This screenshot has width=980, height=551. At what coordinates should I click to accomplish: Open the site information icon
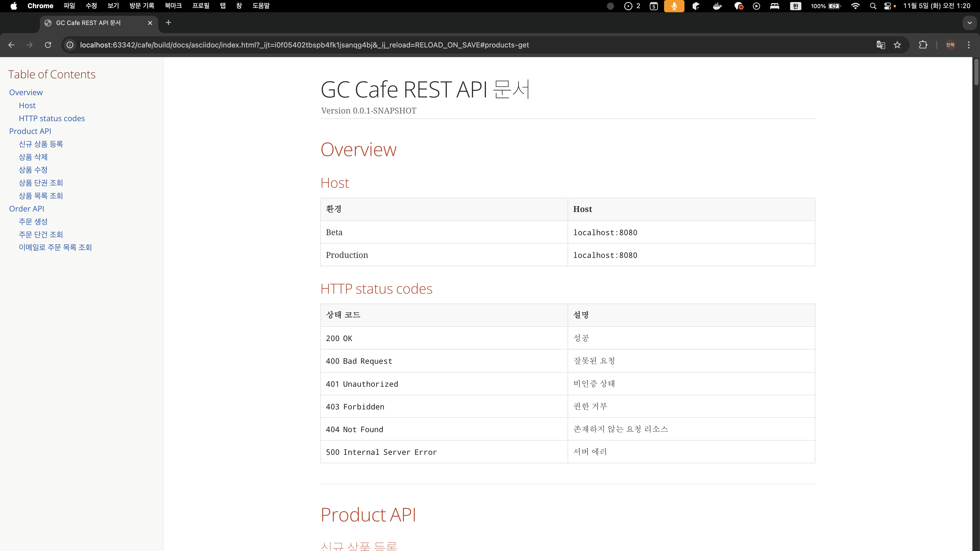(70, 45)
